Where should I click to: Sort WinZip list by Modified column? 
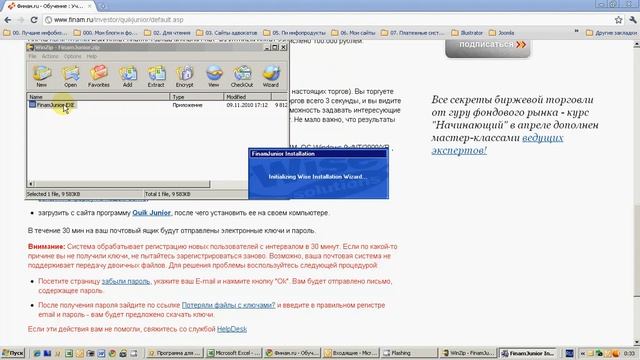click(x=247, y=97)
